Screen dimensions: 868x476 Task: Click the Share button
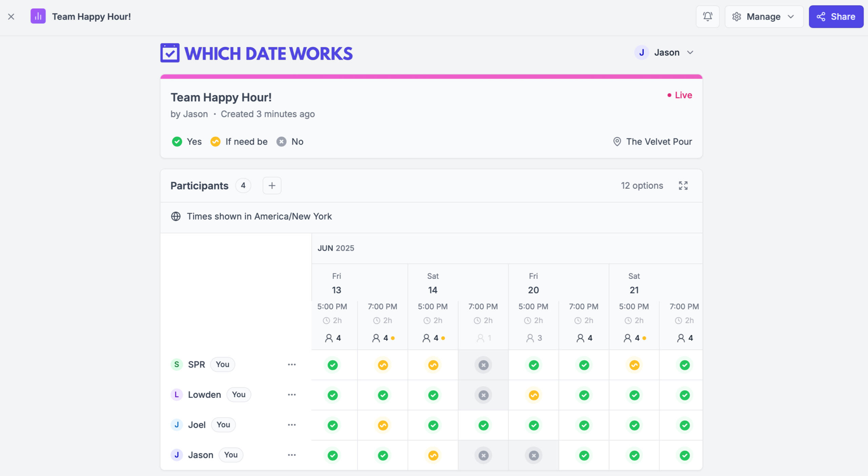click(x=836, y=16)
